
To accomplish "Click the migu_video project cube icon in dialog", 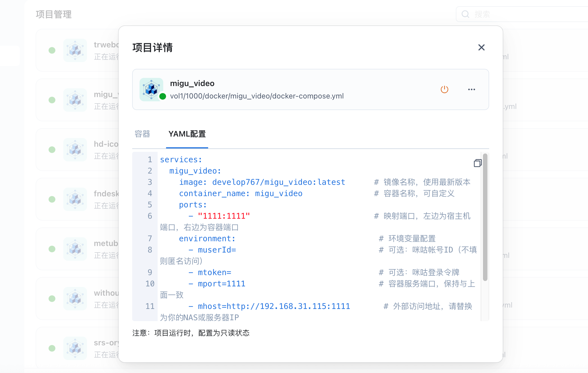I will coord(151,89).
